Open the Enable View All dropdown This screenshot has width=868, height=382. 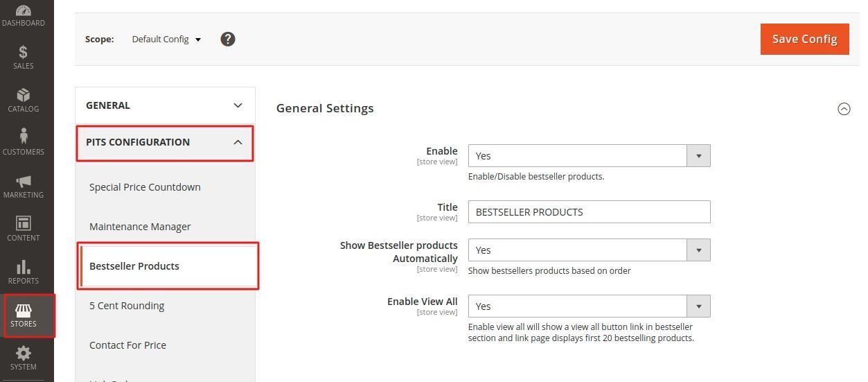(589, 306)
